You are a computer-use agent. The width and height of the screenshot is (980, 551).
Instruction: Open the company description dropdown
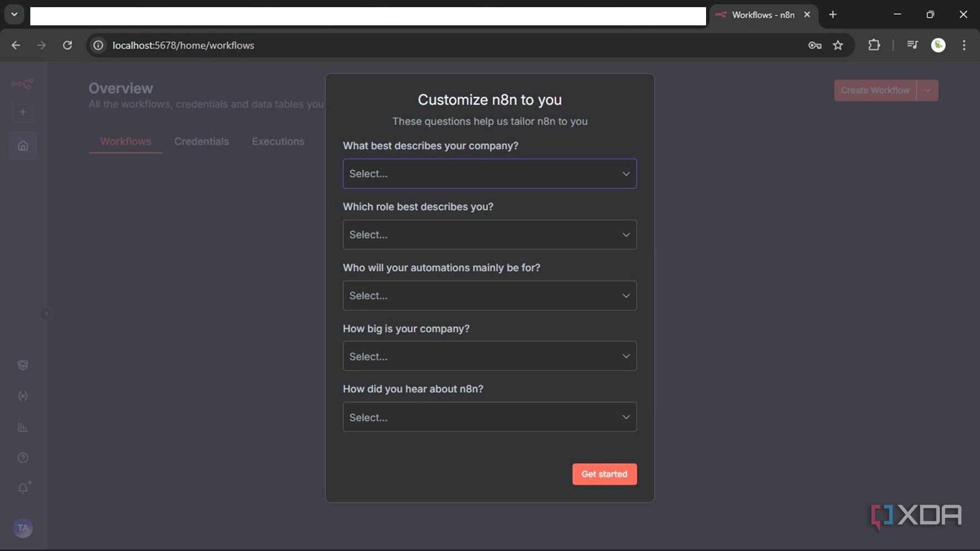coord(489,174)
